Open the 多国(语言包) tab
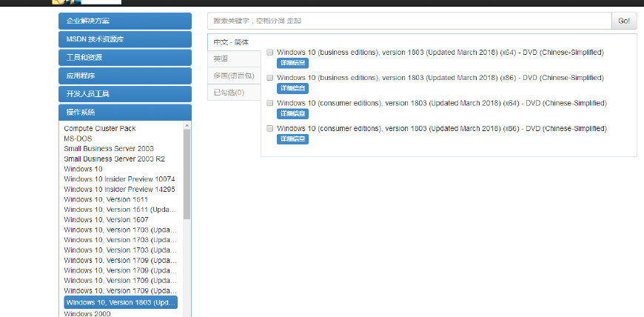 (234, 76)
